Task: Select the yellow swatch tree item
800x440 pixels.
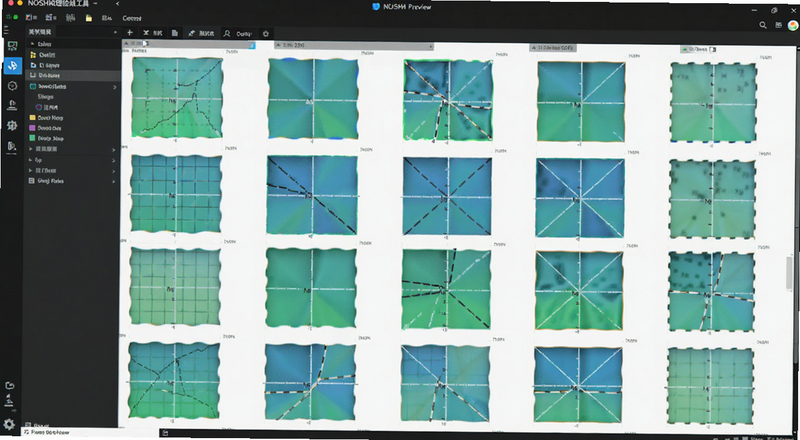Action: click(x=46, y=117)
